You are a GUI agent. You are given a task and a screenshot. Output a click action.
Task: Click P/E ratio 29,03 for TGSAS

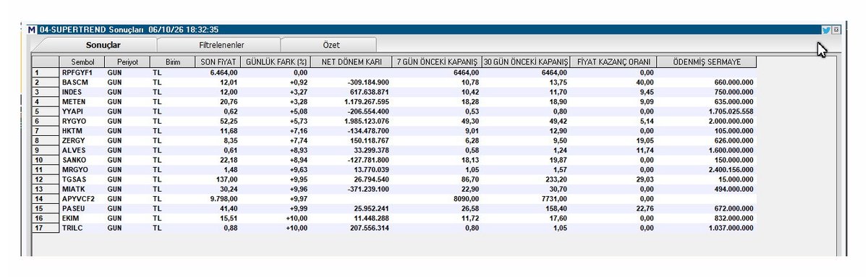tap(645, 179)
